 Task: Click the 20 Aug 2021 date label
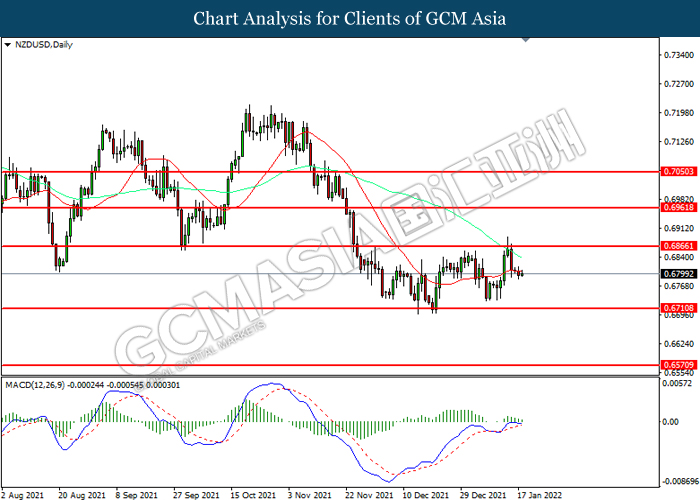pyautogui.click(x=82, y=495)
